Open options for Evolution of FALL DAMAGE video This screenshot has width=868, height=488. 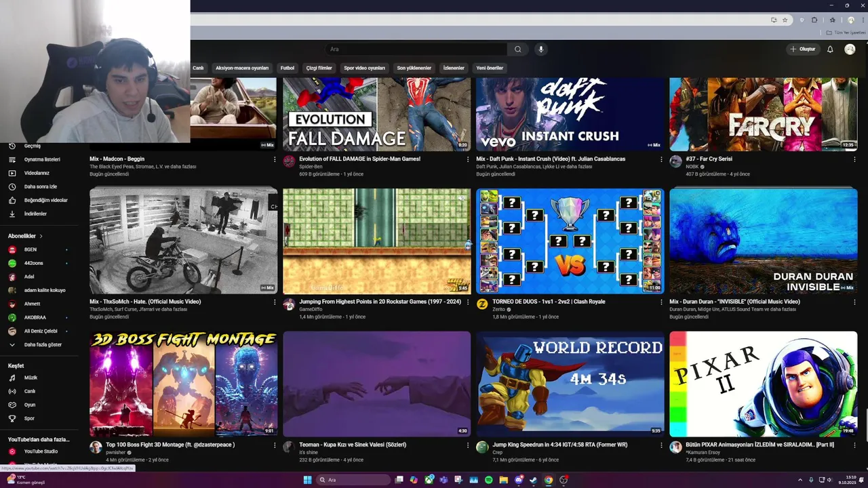[x=468, y=159]
